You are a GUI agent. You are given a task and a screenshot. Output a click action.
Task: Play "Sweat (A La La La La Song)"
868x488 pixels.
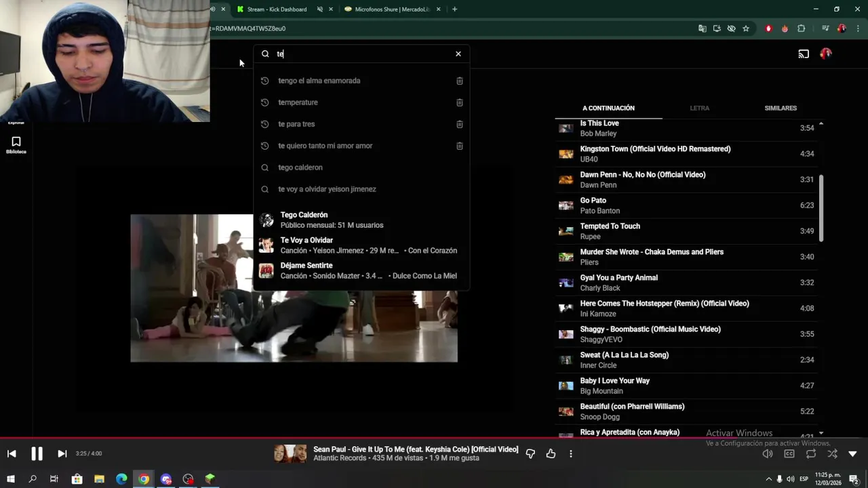(x=686, y=360)
